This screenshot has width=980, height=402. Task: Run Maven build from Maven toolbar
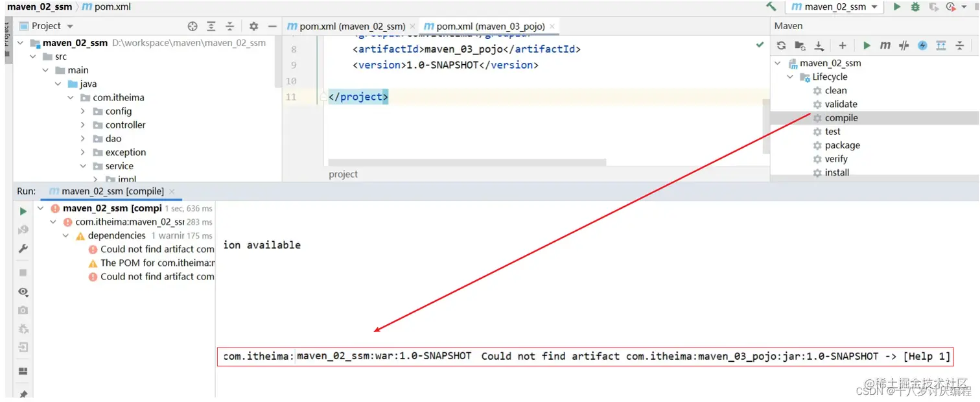867,45
